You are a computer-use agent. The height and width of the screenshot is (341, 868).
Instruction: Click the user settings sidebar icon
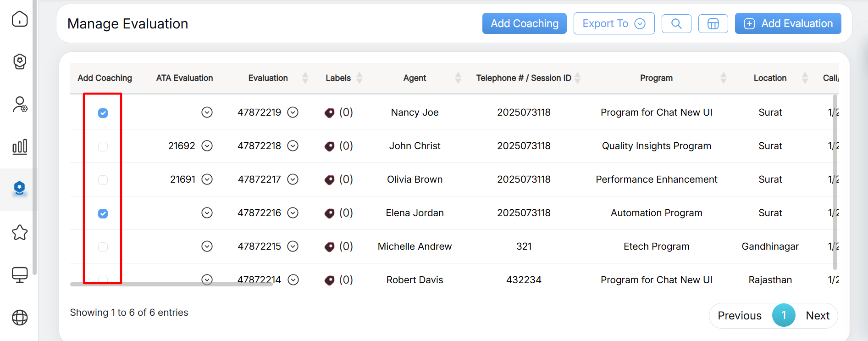point(20,105)
